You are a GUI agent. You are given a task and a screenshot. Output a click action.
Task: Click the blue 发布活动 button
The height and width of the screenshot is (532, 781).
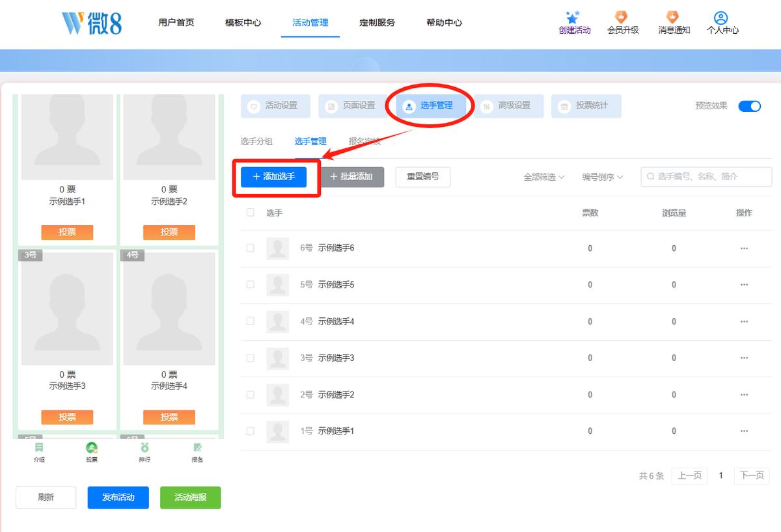[x=118, y=498]
